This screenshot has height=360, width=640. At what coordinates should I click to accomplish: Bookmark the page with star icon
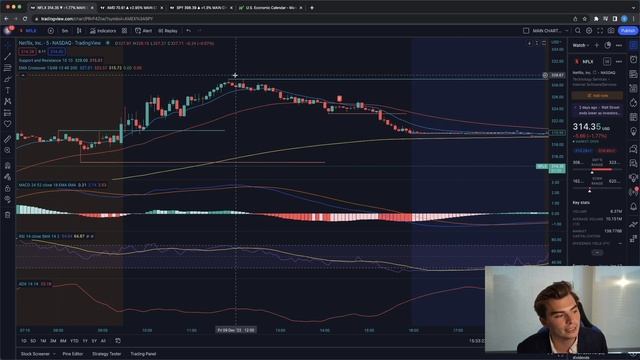[x=585, y=19]
